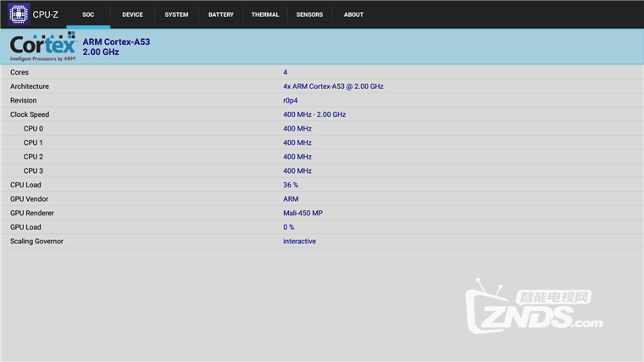Select the Cores label
Screen dimensions: 644x362
click(x=19, y=72)
